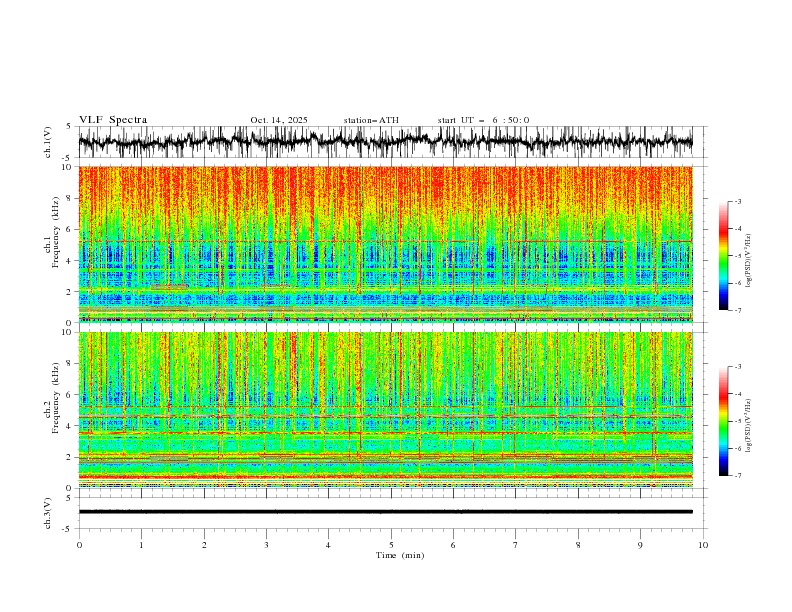Click the 'Time (min)' axis title
792x612 pixels.
[x=400, y=555]
